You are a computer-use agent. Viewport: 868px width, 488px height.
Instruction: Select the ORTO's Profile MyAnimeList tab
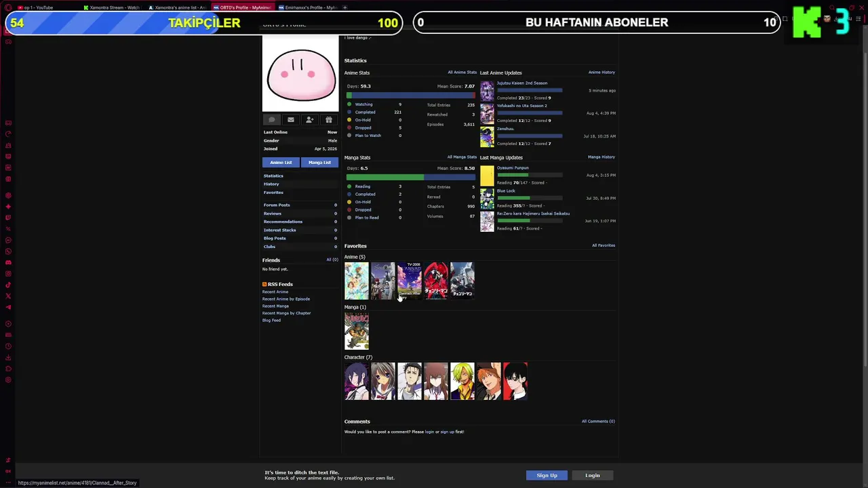(242, 7)
